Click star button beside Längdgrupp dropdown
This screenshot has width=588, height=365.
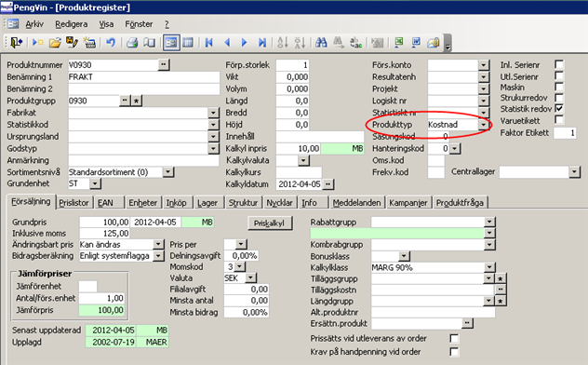[x=501, y=301]
